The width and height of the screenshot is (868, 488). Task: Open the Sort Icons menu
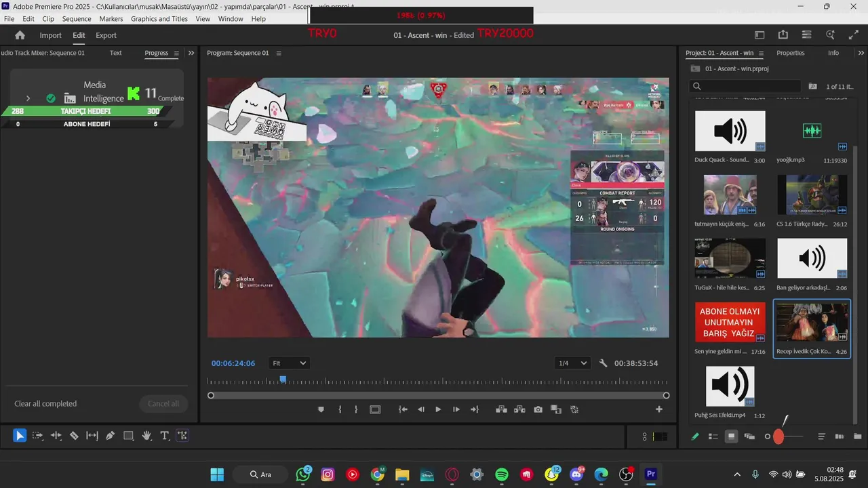(x=821, y=436)
